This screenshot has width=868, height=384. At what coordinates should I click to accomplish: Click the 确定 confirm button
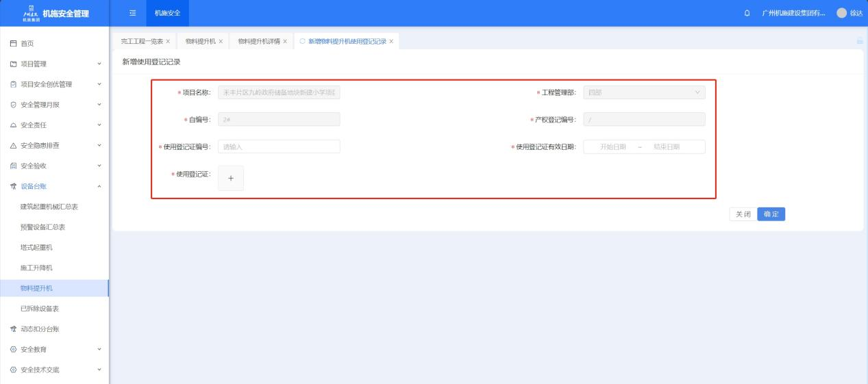(771, 214)
